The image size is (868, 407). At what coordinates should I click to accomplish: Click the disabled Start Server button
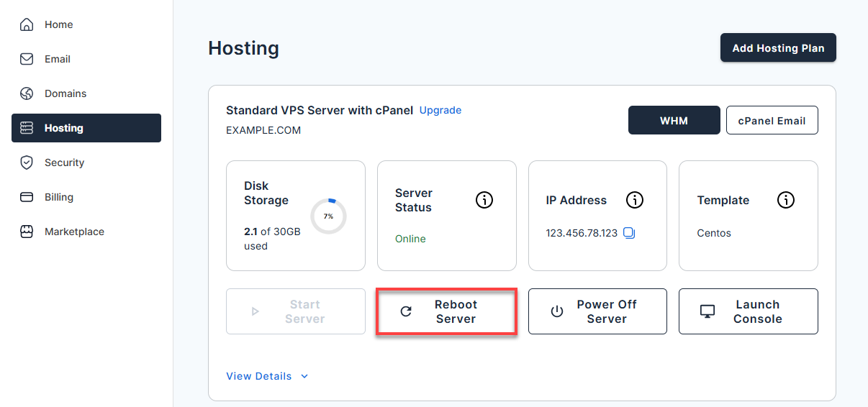click(x=296, y=311)
